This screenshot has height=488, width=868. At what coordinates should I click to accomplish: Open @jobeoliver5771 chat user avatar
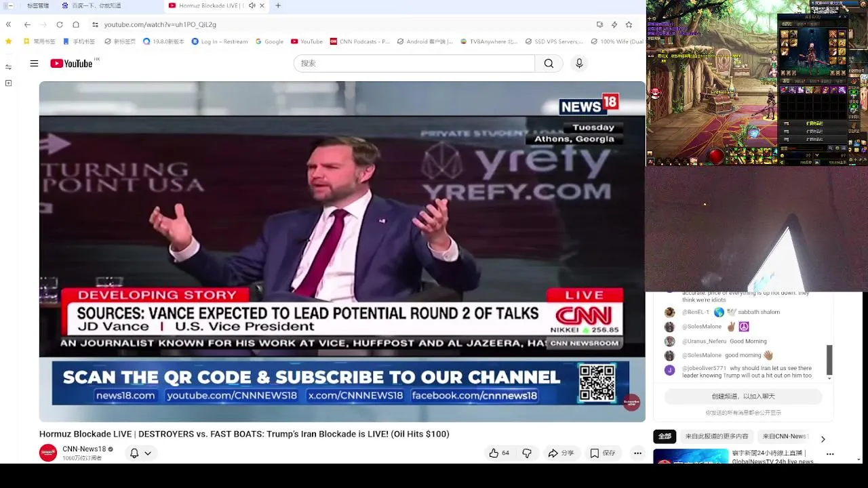(x=669, y=370)
